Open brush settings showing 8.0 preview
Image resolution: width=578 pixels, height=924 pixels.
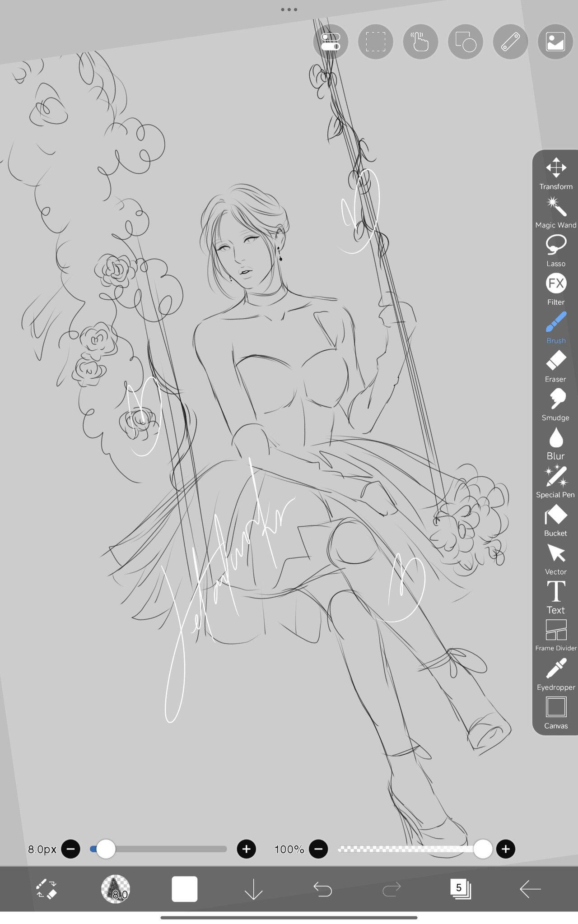[116, 889]
